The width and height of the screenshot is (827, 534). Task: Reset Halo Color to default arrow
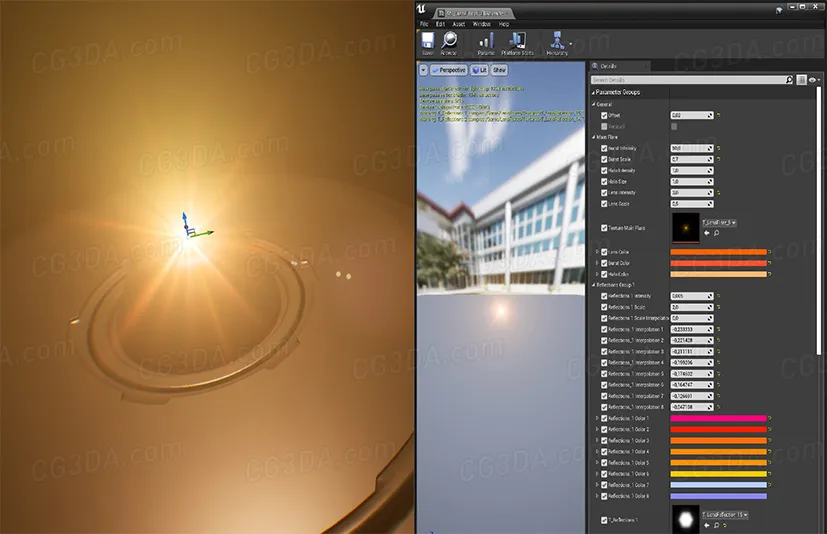click(x=770, y=274)
